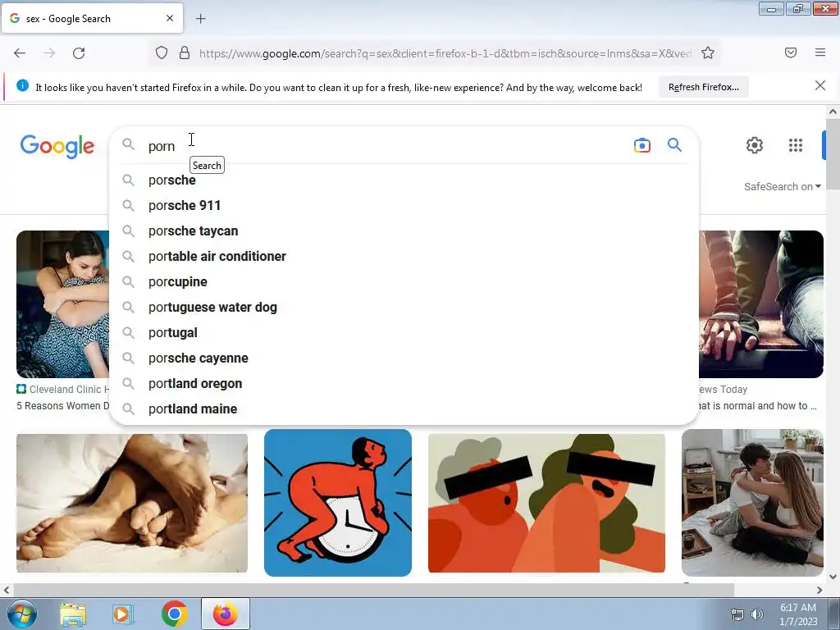Choose the 'porcupine' suggestion
Viewport: 840px width, 630px height.
click(x=404, y=282)
